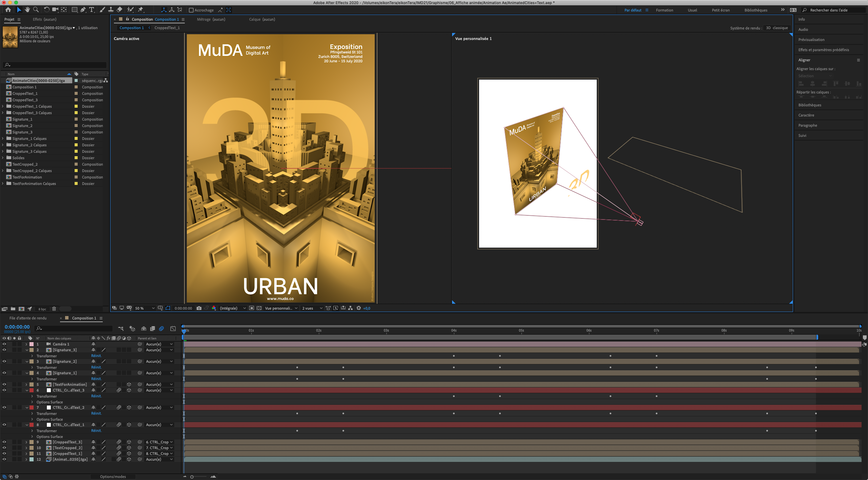
Task: Switch to the Formation workspace
Action: 664,10
